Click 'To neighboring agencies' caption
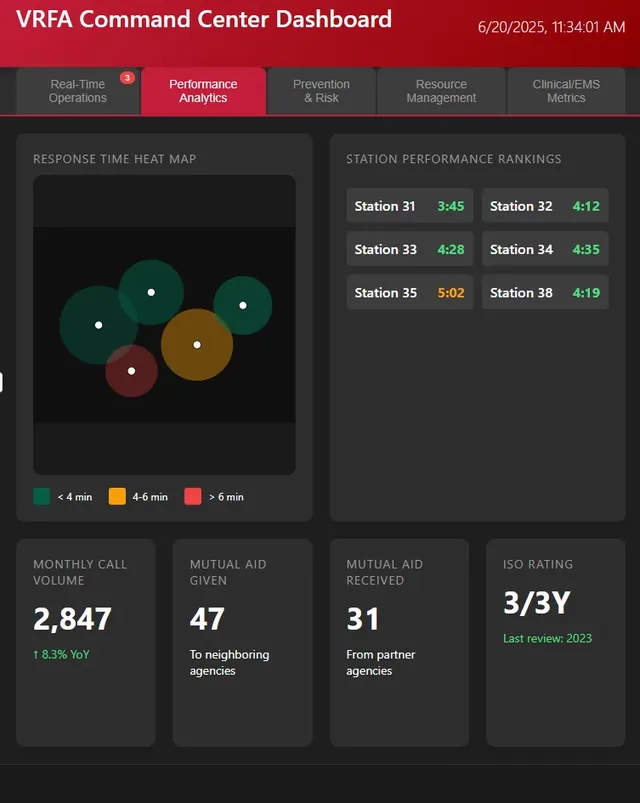640x803 pixels. pos(229,663)
